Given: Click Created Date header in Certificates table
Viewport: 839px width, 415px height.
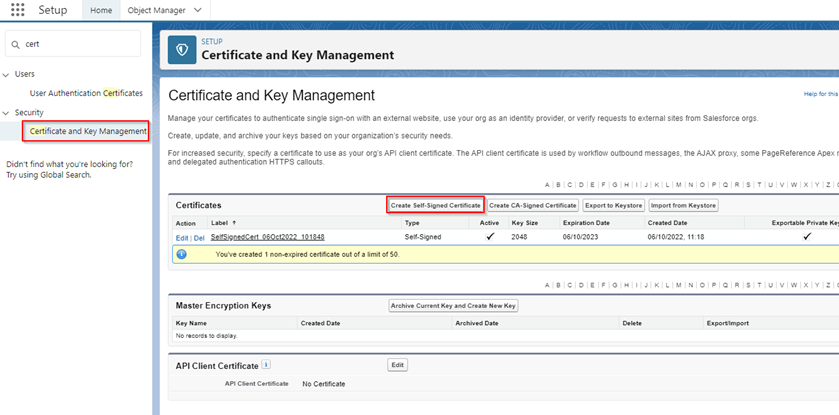Looking at the screenshot, I should 668,222.
